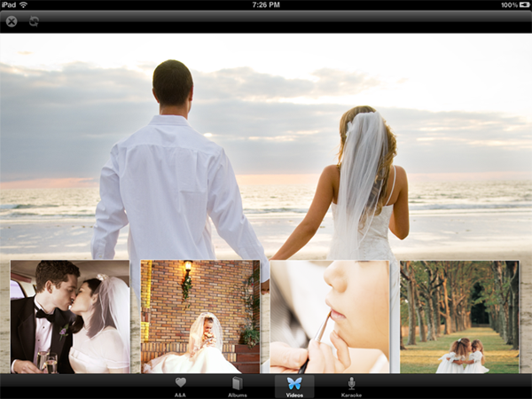Viewport: 532px width, 399px height.
Task: Select the flower girls tree path thumbnail
Action: click(459, 317)
